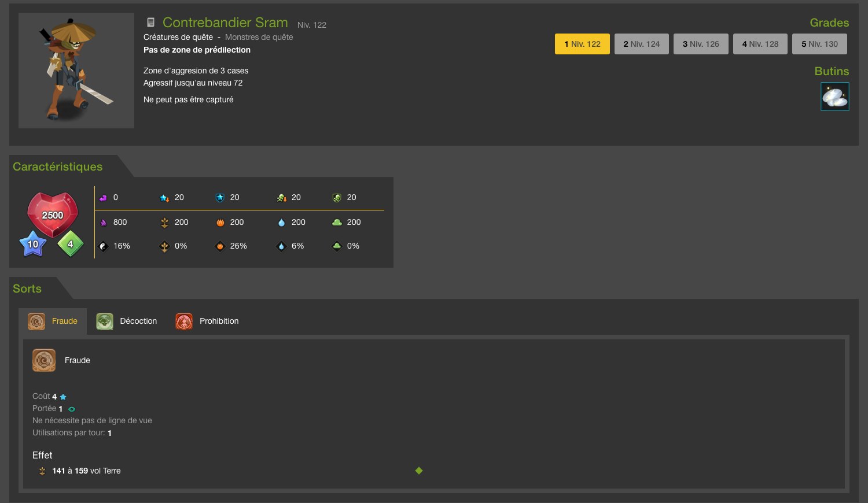
Task: Select grade 5 Niv. 130
Action: point(819,44)
